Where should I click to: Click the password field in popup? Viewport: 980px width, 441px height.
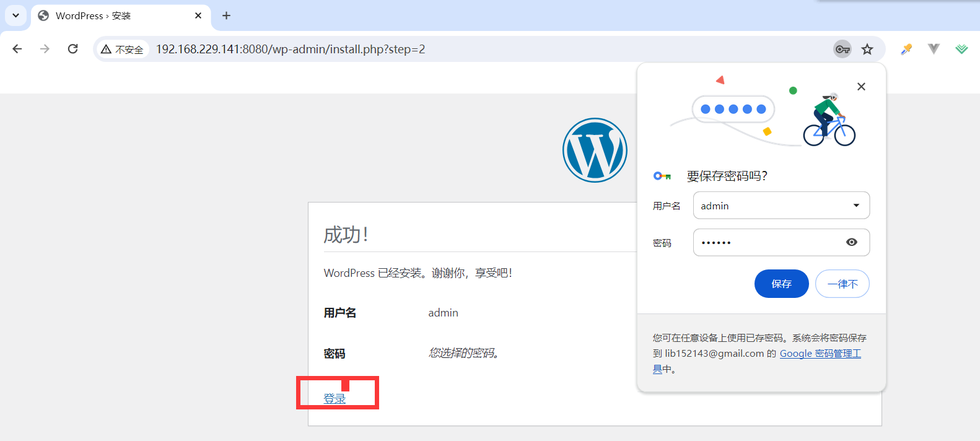pos(781,242)
